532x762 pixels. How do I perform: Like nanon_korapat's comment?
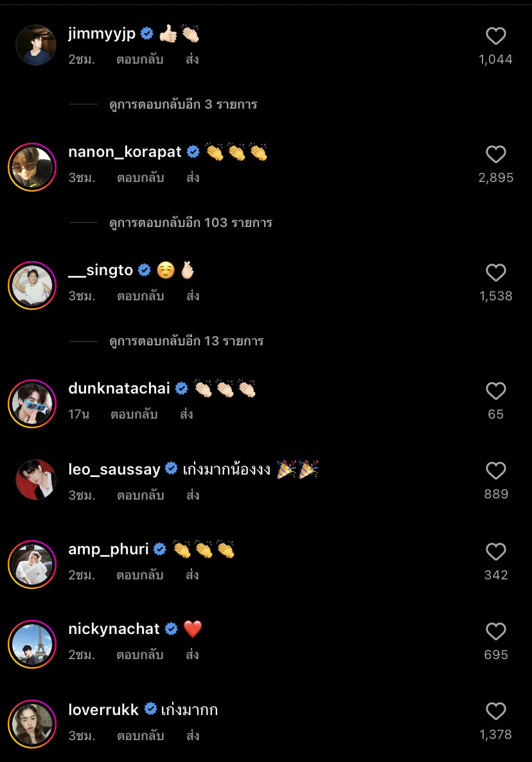click(495, 154)
